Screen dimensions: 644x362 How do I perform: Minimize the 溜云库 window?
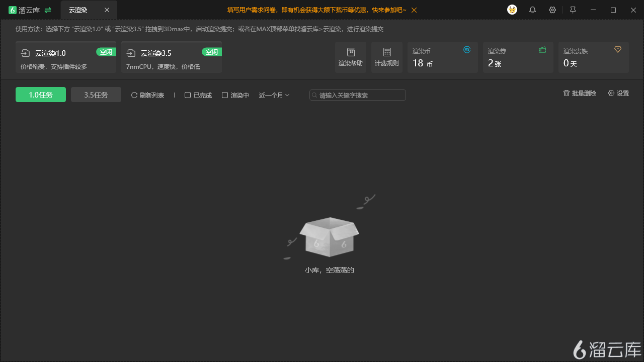[x=593, y=10]
